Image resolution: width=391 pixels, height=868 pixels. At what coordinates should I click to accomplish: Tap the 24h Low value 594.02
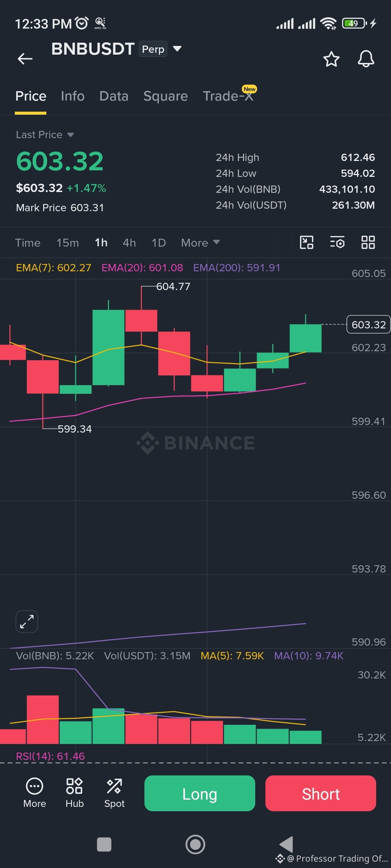click(358, 173)
